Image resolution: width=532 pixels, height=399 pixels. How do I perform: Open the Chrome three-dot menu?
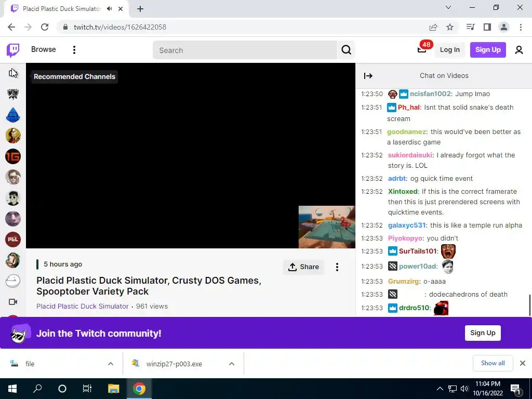point(521,27)
